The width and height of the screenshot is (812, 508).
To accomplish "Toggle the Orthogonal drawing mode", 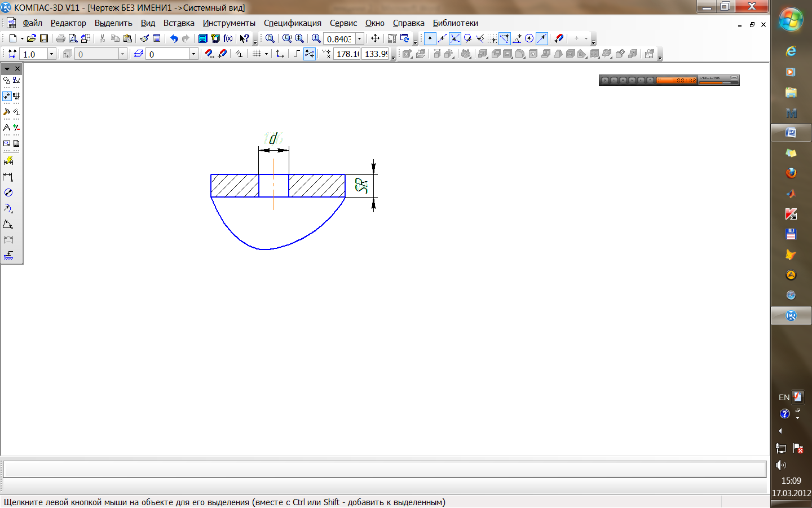I will click(x=297, y=54).
